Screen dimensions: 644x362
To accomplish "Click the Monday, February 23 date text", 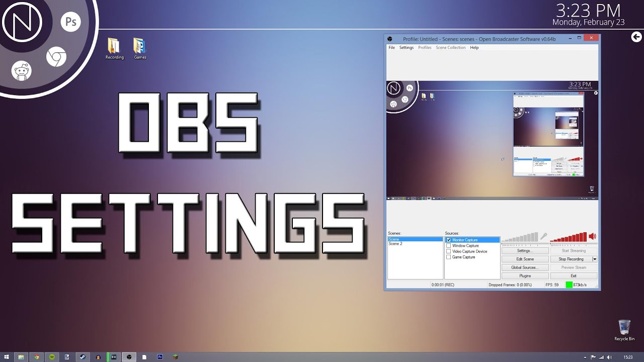I will click(589, 23).
